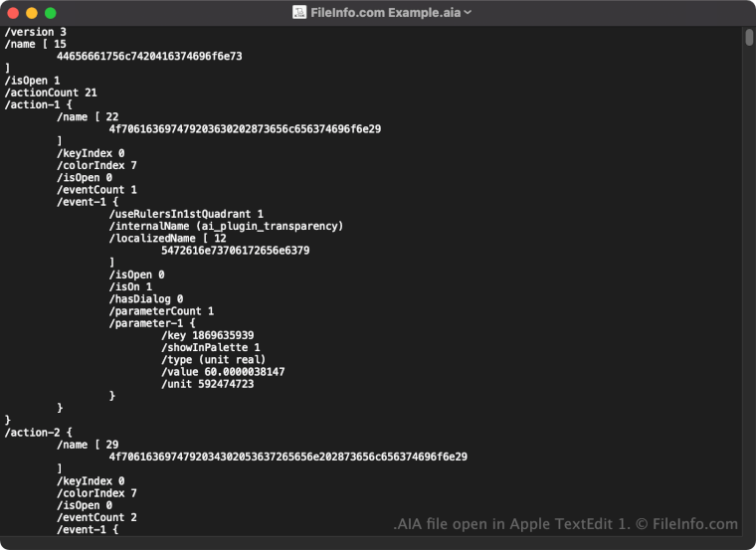This screenshot has width=756, height=550.
Task: Minimize the window using the yellow button
Action: pos(32,13)
